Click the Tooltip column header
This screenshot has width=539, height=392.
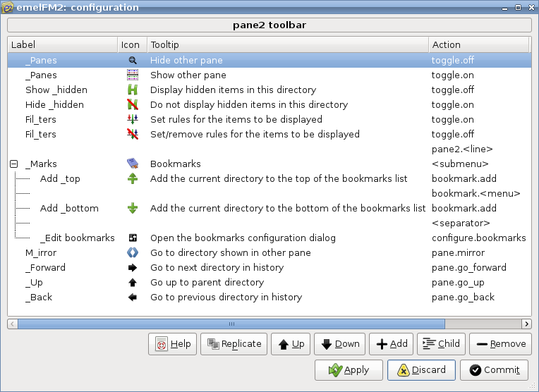tap(288, 44)
